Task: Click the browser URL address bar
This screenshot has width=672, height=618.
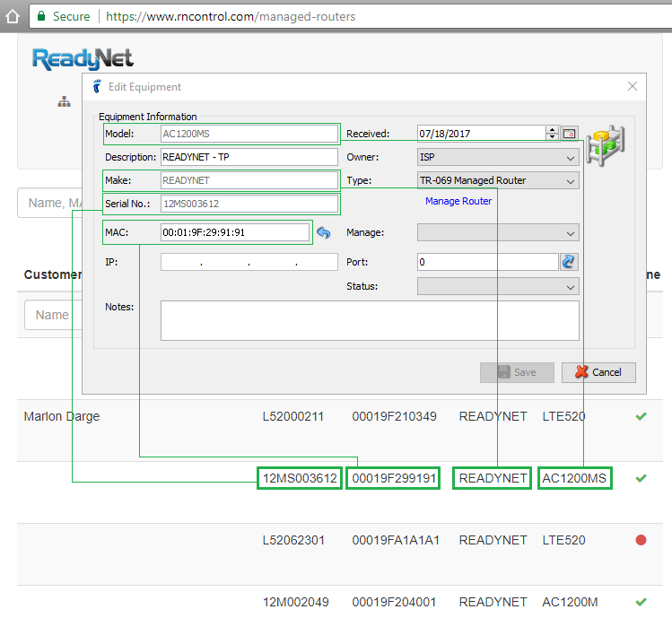Action: point(349,16)
